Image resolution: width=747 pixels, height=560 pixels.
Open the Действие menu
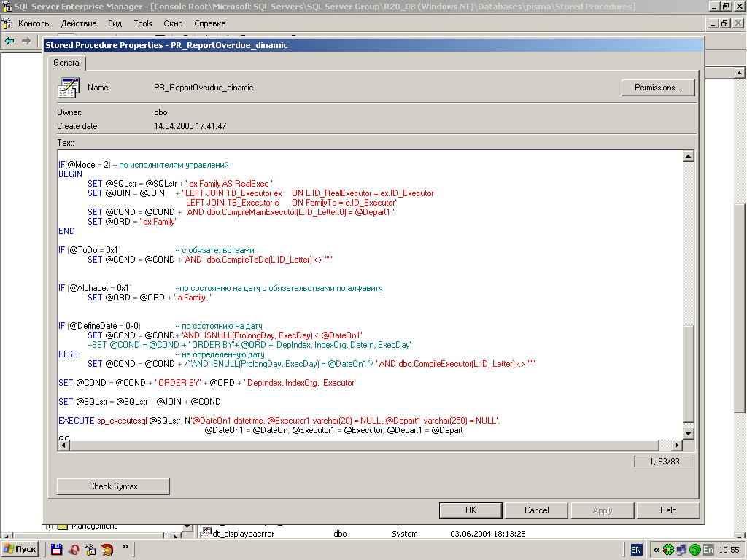tap(78, 23)
